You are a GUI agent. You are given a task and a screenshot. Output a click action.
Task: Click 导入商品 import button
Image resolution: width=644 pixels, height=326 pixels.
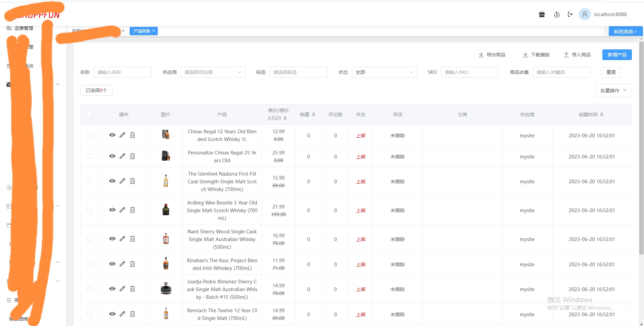click(577, 55)
